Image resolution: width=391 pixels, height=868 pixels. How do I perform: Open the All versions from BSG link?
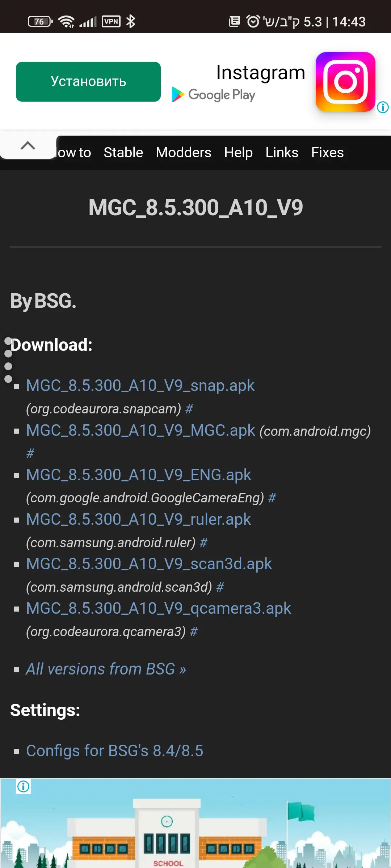click(106, 669)
